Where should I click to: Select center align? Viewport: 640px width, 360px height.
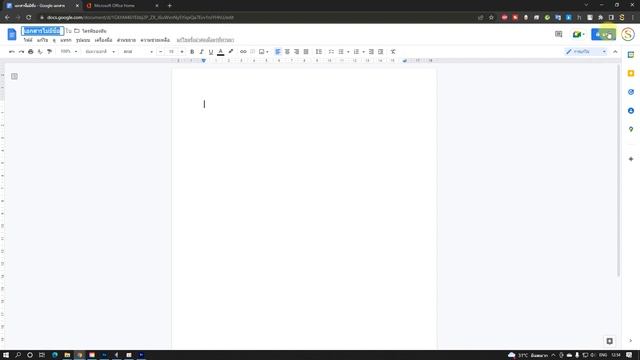287,52
